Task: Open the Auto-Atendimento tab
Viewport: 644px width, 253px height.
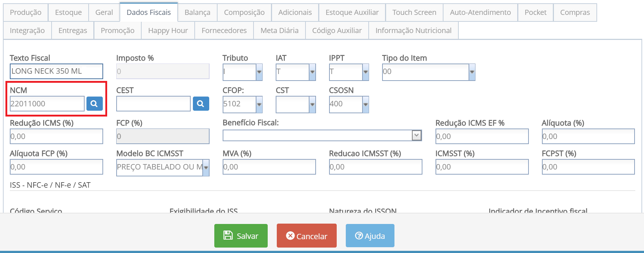Action: (x=480, y=12)
